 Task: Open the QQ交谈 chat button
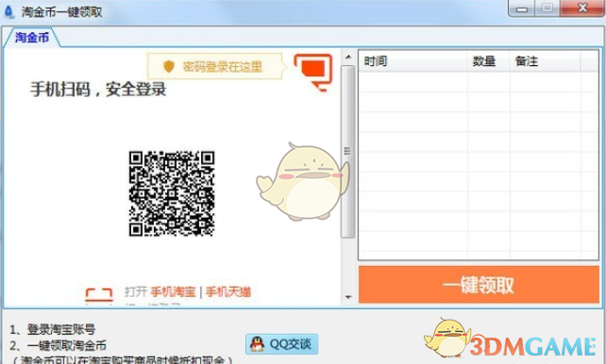(x=281, y=343)
